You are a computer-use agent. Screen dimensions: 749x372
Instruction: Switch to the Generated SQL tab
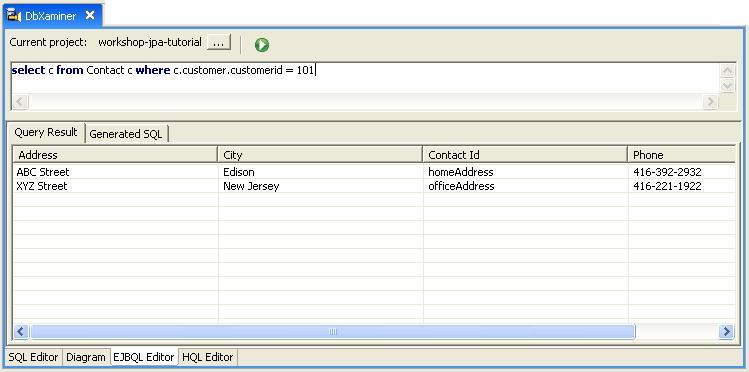[126, 134]
